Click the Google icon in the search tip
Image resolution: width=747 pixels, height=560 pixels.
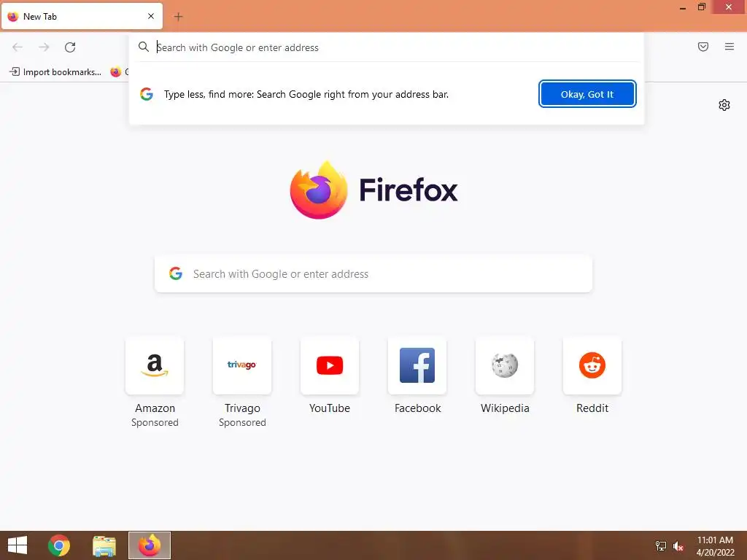pos(147,94)
